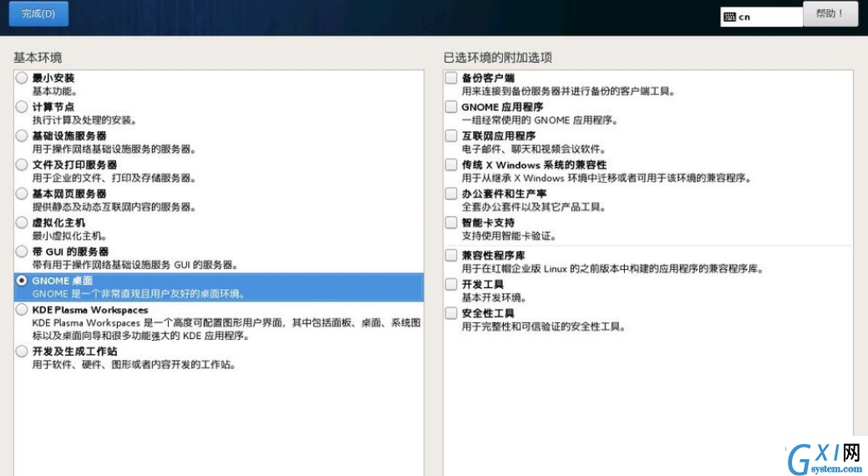Click the cn keyboard layout indicator
Viewport: 868px width, 476px height.
(x=761, y=18)
